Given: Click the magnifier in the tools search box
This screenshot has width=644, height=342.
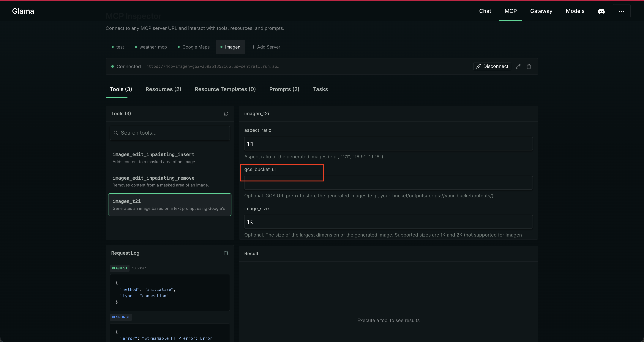Looking at the screenshot, I should click(116, 133).
